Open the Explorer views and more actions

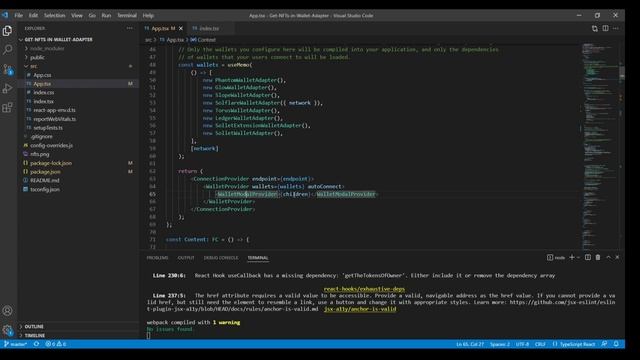[130, 28]
